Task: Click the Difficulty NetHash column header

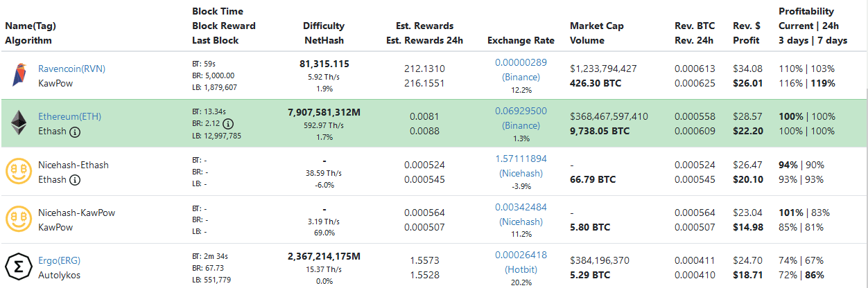Action: 324,33
